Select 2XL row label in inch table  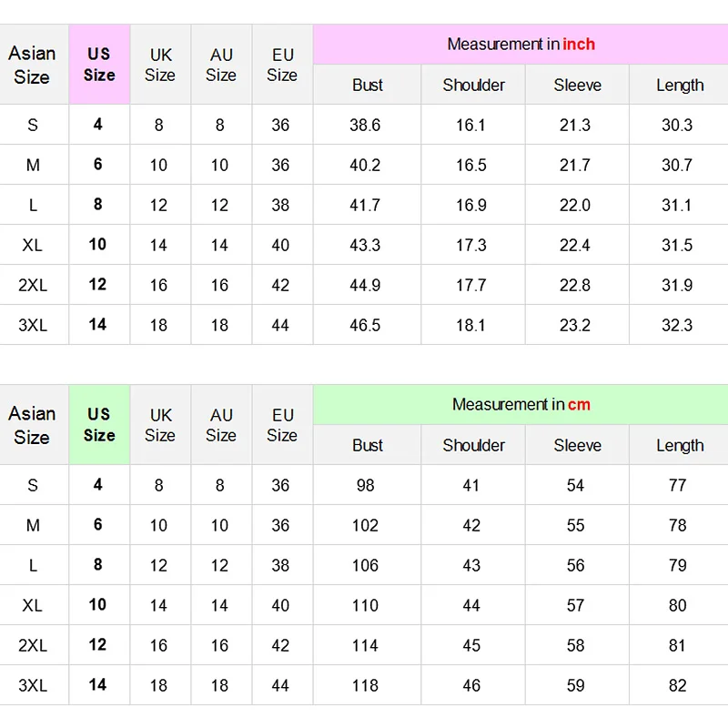tap(33, 285)
